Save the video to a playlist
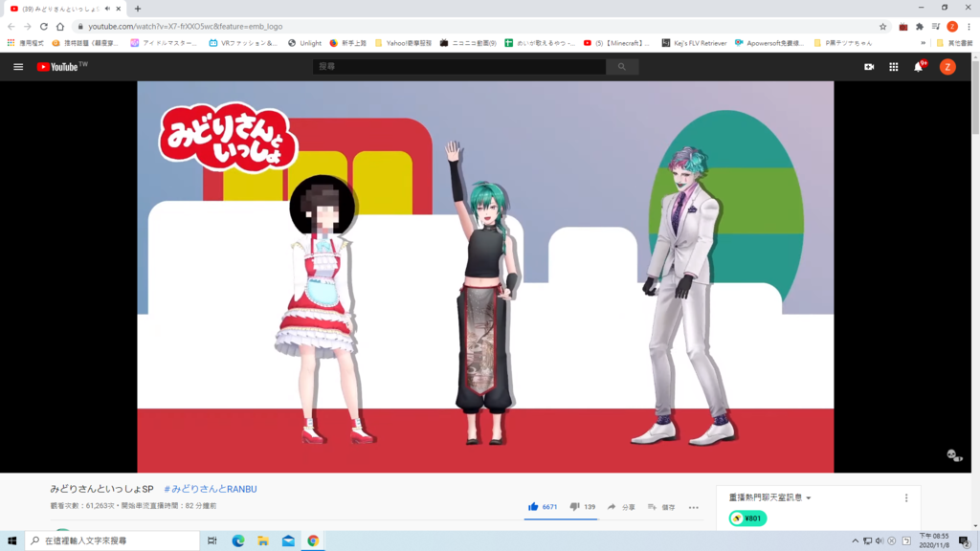The height and width of the screenshot is (551, 980). [x=661, y=507]
